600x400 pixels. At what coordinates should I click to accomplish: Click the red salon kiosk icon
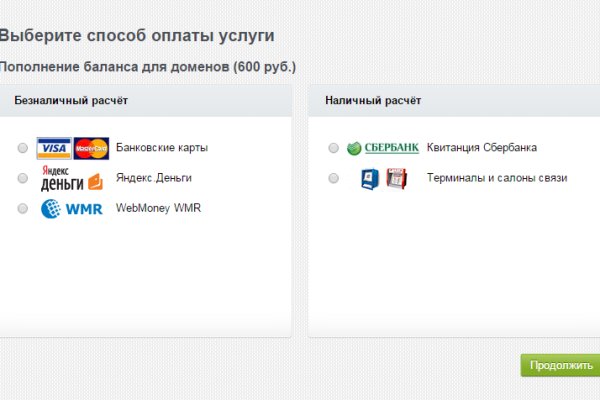(396, 179)
